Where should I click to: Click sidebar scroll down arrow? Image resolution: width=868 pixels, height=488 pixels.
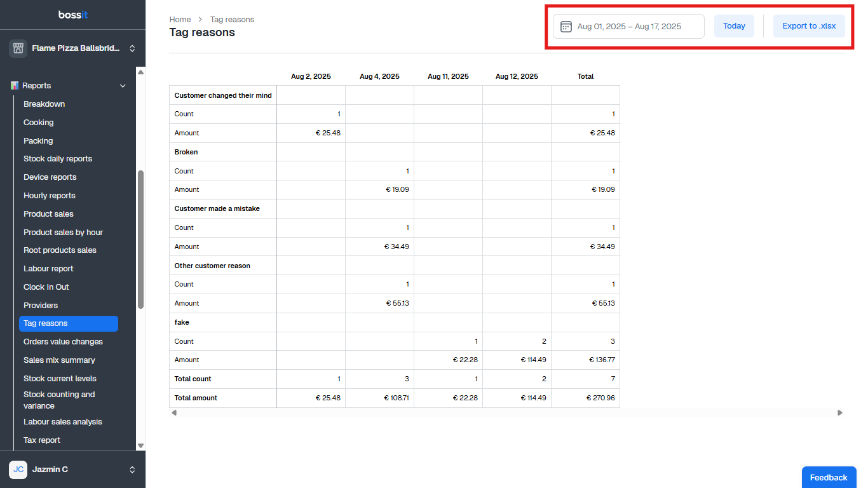[x=140, y=446]
